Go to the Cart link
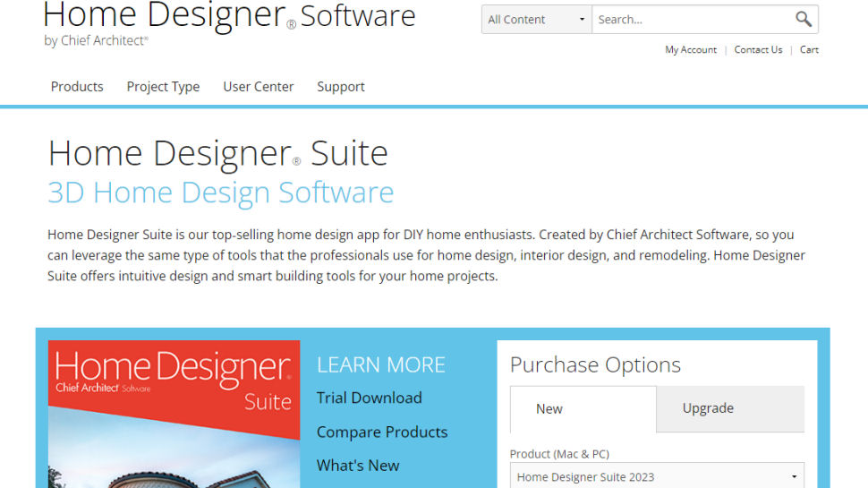This screenshot has height=488, width=868. point(809,50)
